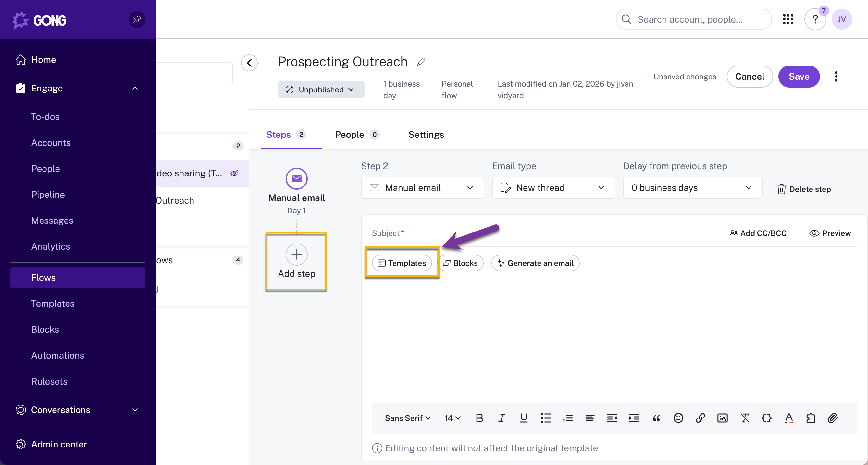Save the Prospecting Outreach flow
Viewport: 868px width, 465px height.
[799, 77]
